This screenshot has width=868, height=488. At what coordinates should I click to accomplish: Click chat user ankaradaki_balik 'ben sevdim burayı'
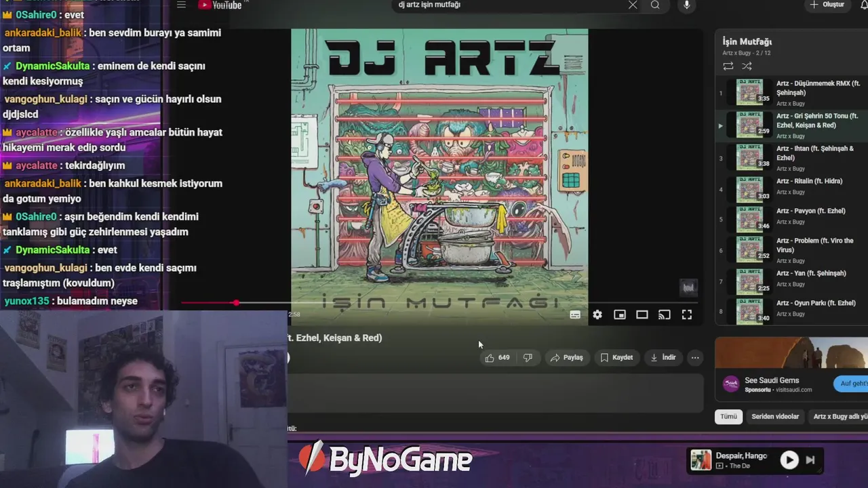(111, 40)
